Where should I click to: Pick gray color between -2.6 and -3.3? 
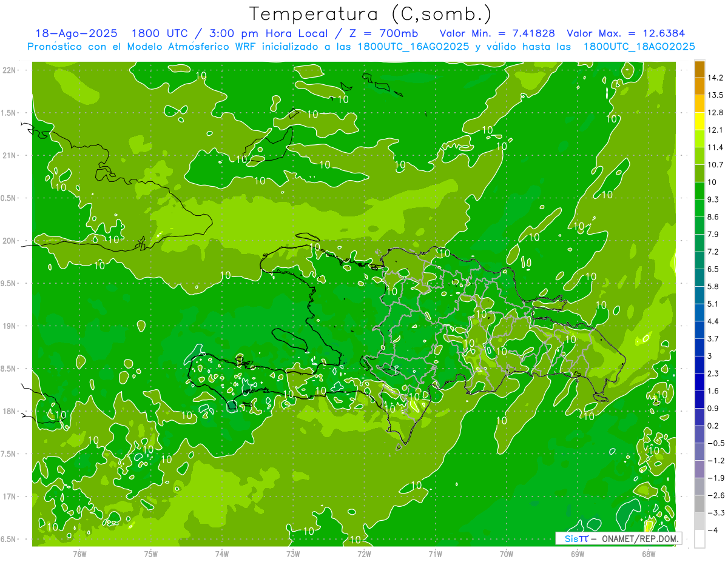click(x=699, y=504)
